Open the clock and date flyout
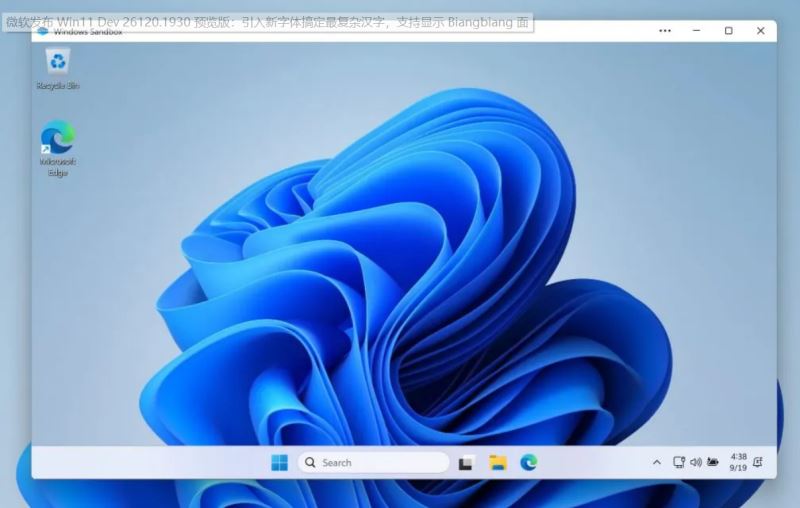Image resolution: width=800 pixels, height=508 pixels. 738,462
